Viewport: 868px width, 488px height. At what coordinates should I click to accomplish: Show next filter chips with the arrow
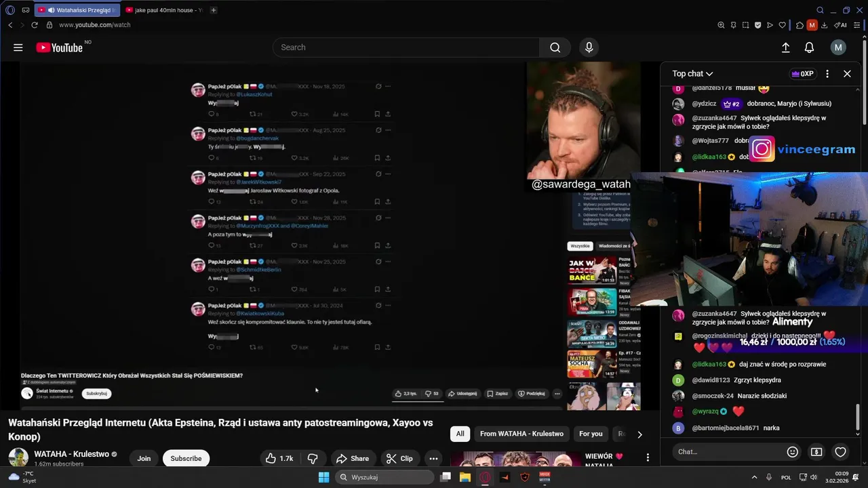tap(639, 434)
